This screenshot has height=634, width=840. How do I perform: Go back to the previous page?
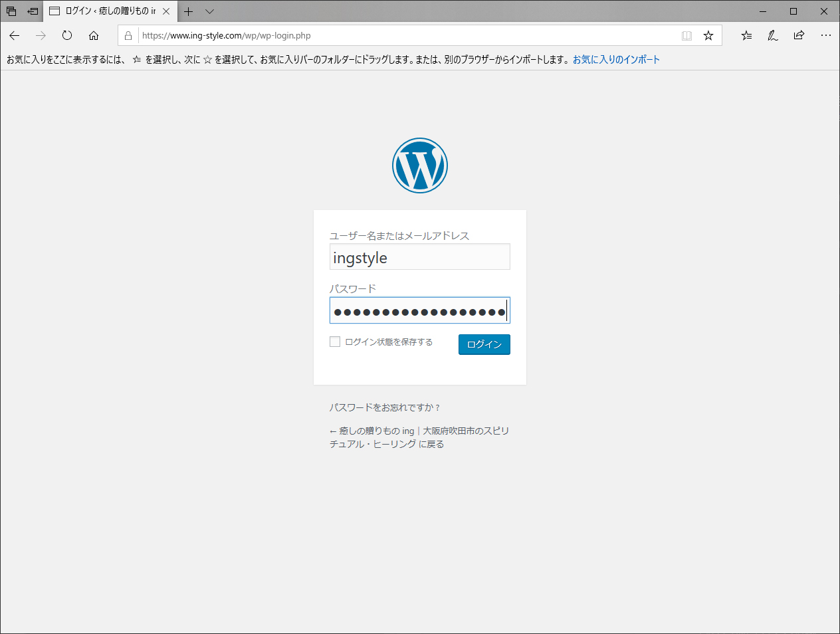(15, 36)
